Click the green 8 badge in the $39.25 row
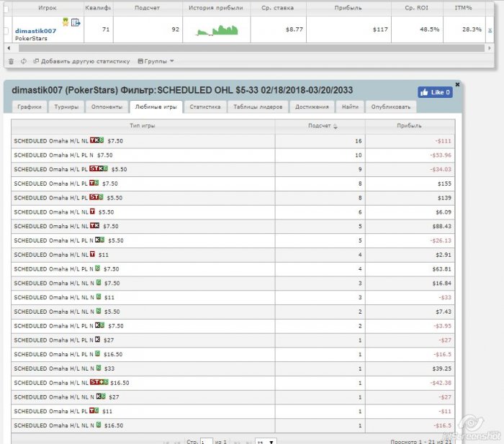The height and width of the screenshot is (444, 504). click(99, 368)
